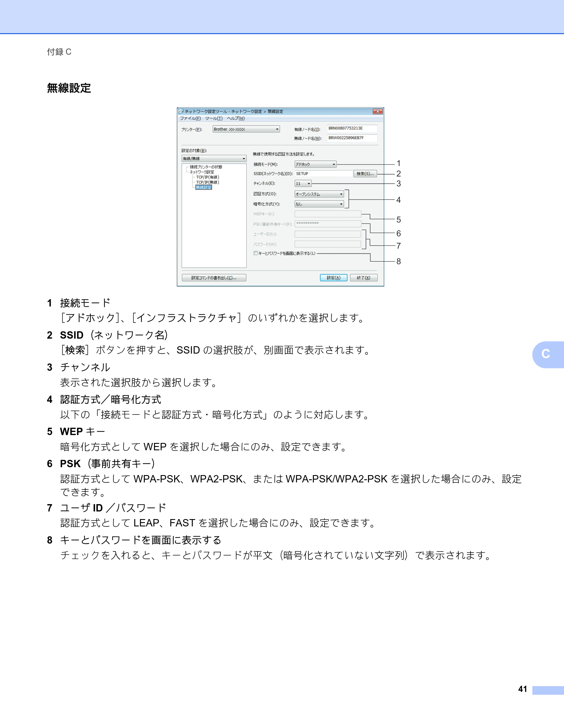Viewport: 564px width, 728px height.
Task: Open the ツール(T) menu
Action: point(214,118)
